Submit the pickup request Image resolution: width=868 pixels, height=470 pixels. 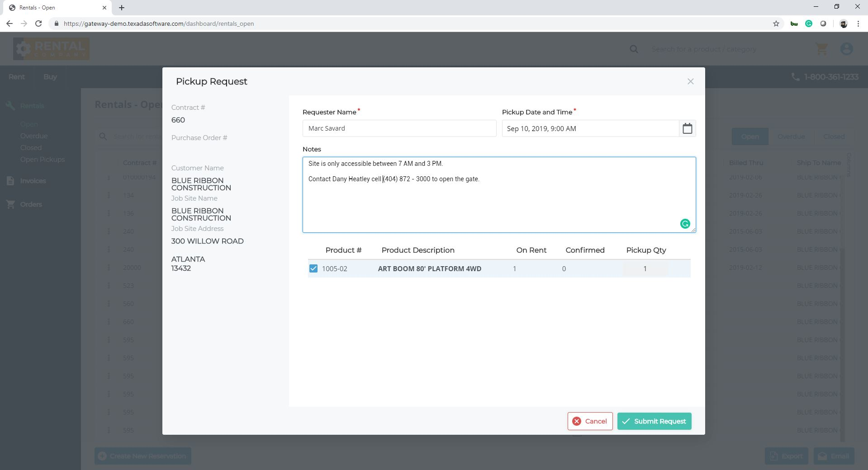pos(654,421)
